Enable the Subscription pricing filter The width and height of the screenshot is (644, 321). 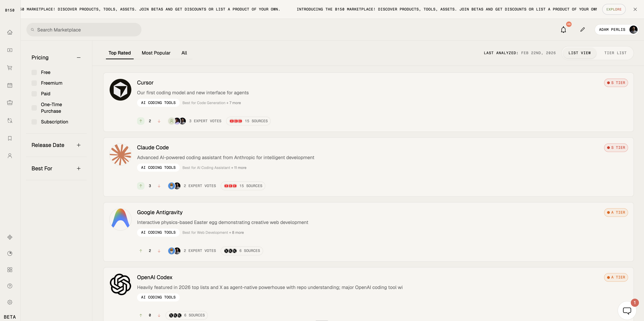(x=34, y=122)
